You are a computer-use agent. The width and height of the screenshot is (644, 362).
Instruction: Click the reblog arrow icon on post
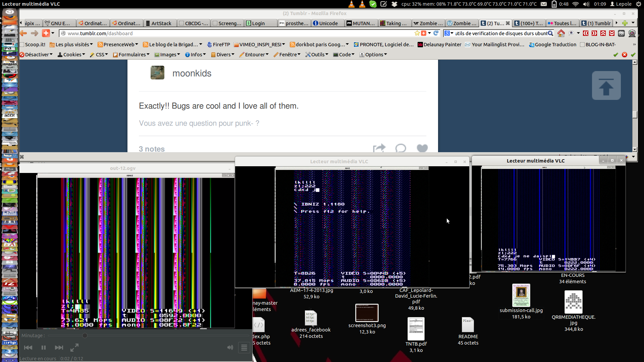click(379, 148)
